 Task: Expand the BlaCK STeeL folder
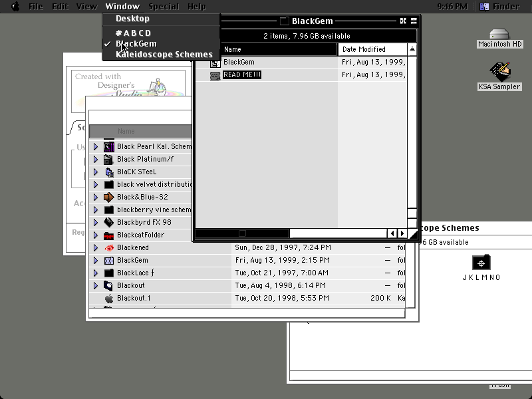point(96,172)
